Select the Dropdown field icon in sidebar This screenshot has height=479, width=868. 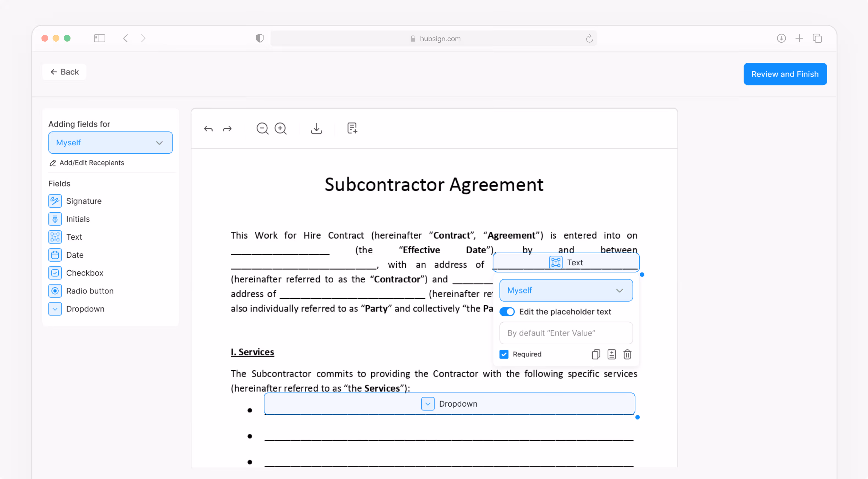click(x=55, y=309)
